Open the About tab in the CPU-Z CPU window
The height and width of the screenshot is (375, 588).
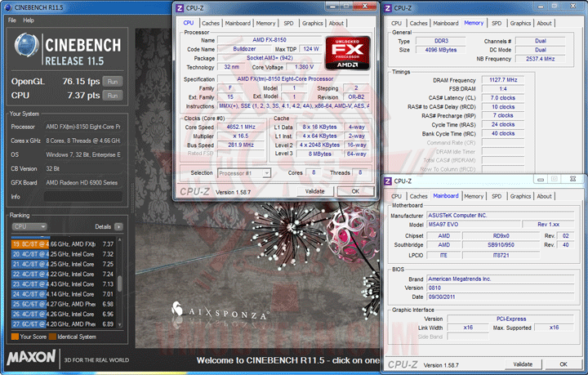tap(336, 23)
